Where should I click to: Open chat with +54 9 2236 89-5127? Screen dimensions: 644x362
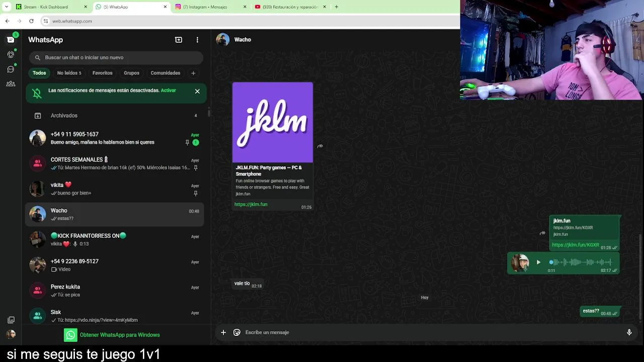click(115, 265)
